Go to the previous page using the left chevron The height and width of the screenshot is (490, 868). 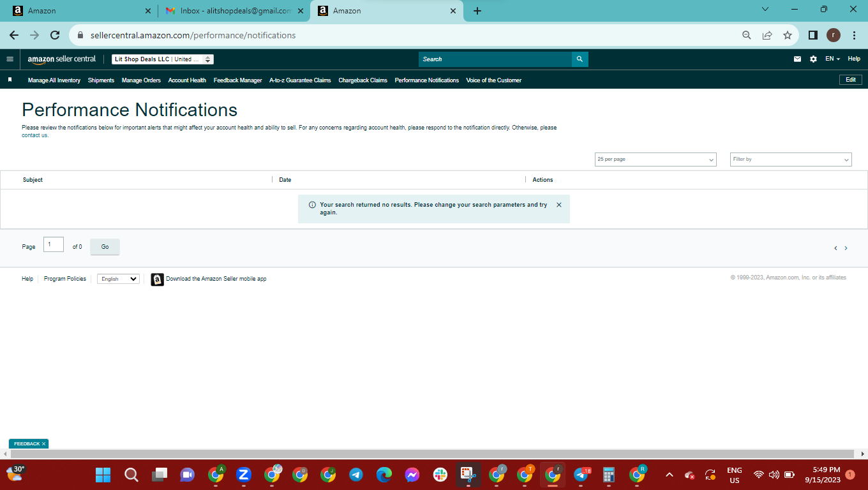coord(835,248)
